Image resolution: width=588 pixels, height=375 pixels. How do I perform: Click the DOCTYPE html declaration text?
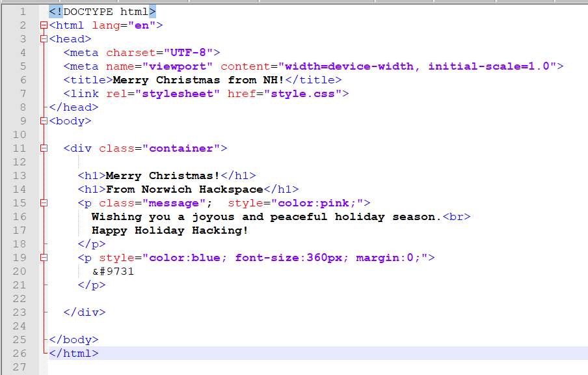pos(102,12)
